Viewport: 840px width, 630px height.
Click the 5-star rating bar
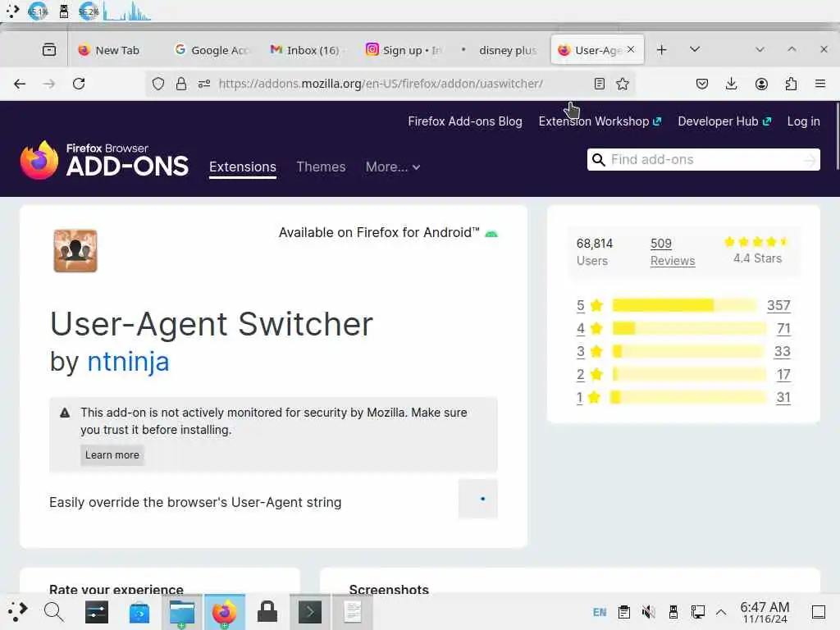coord(683,305)
